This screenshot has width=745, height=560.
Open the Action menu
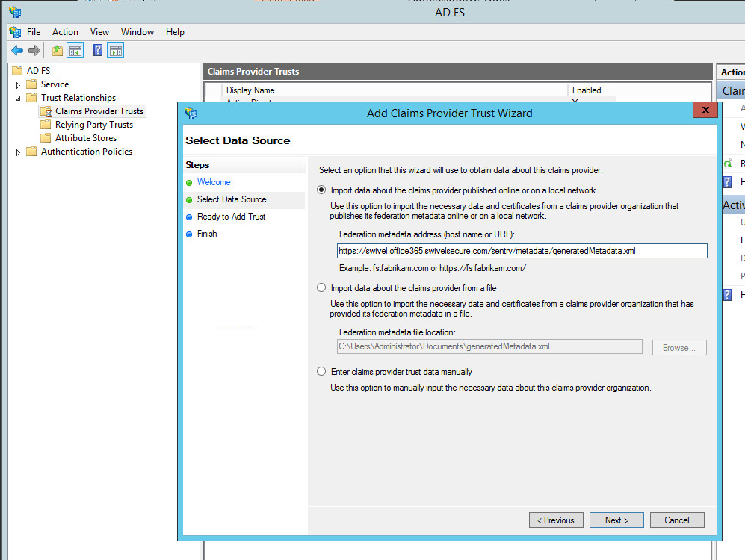click(65, 32)
